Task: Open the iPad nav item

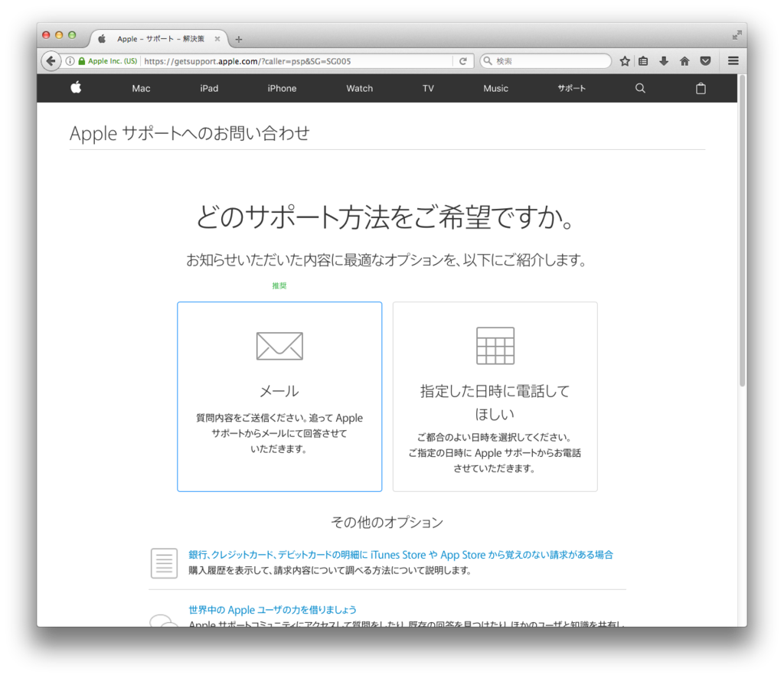Action: [209, 89]
